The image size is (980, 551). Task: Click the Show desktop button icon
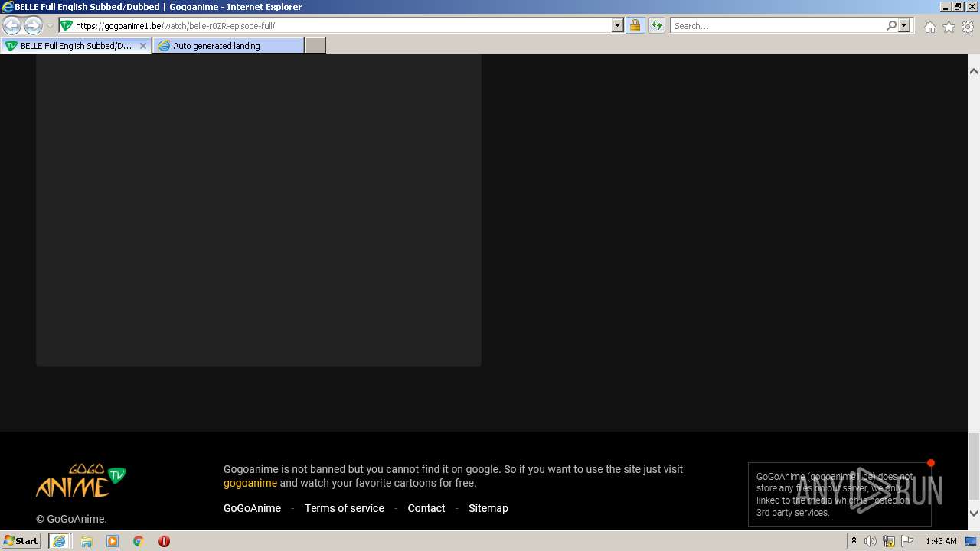coord(971,541)
